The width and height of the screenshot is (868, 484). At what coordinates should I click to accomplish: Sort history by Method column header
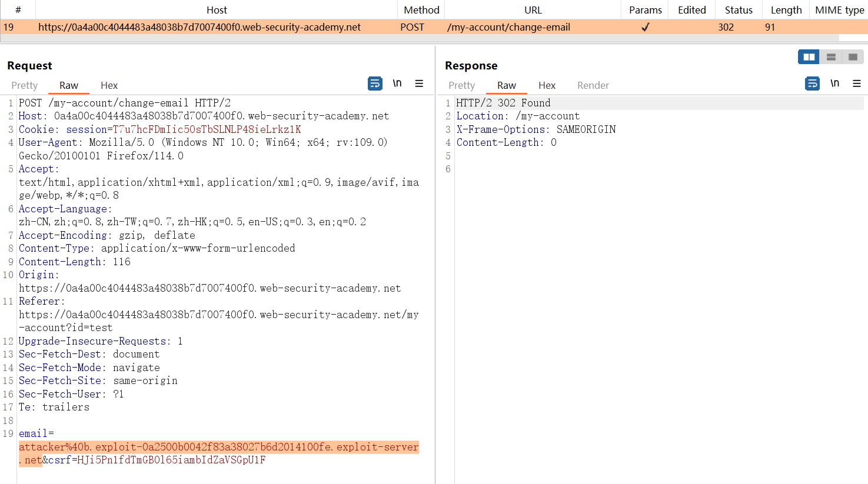click(x=421, y=10)
